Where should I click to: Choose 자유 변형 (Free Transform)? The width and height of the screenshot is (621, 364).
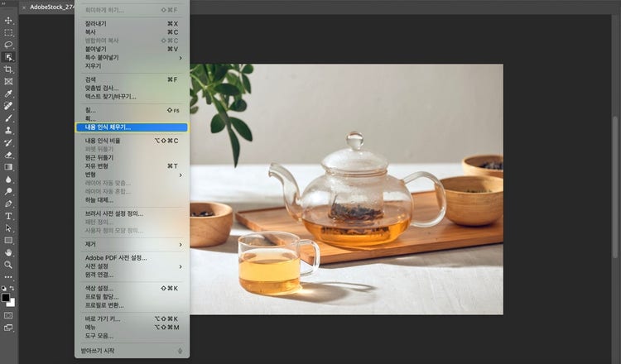(132, 165)
